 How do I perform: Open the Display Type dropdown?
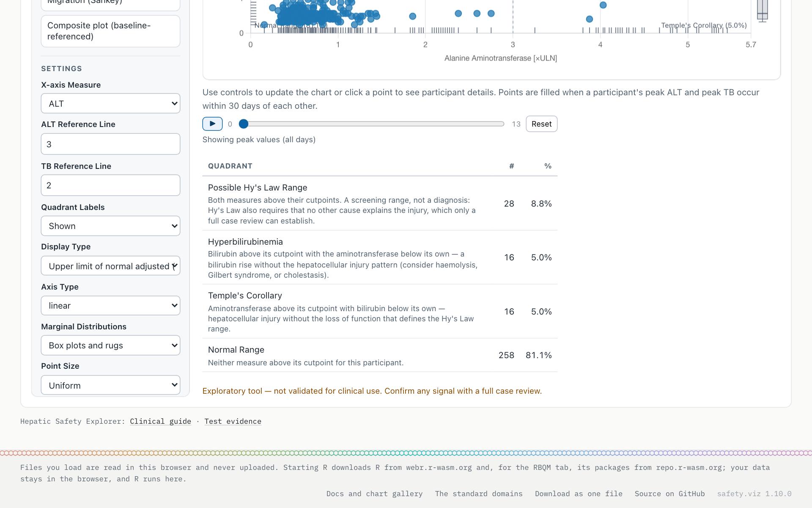(110, 266)
